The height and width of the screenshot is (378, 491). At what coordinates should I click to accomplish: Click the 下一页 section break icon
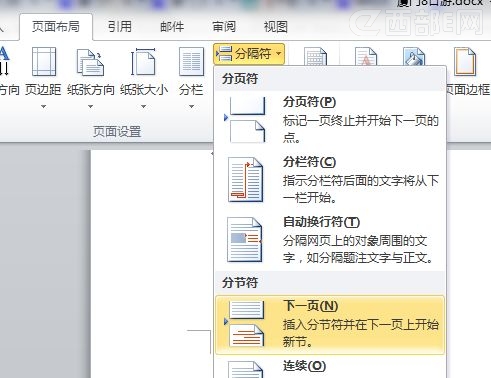click(245, 324)
